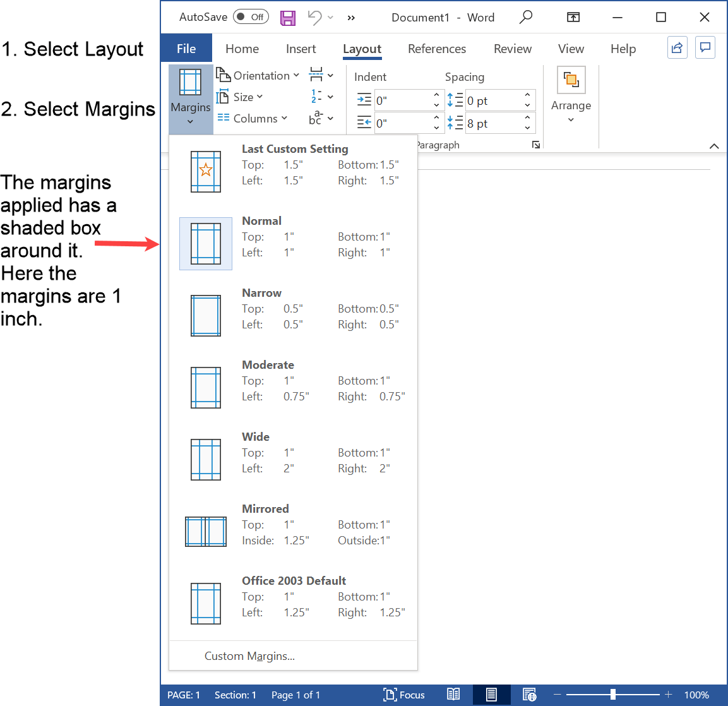This screenshot has width=728, height=706.
Task: Choose Last Custom Setting margins
Action: click(293, 171)
